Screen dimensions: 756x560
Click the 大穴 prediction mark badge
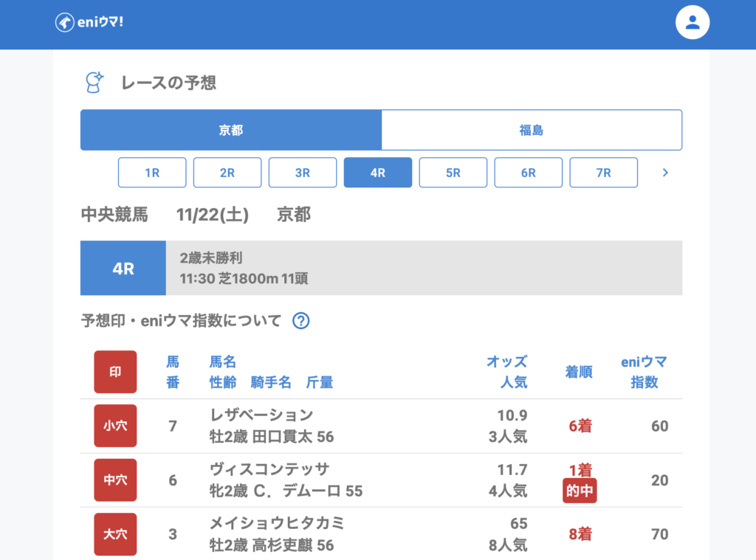pyautogui.click(x=115, y=534)
